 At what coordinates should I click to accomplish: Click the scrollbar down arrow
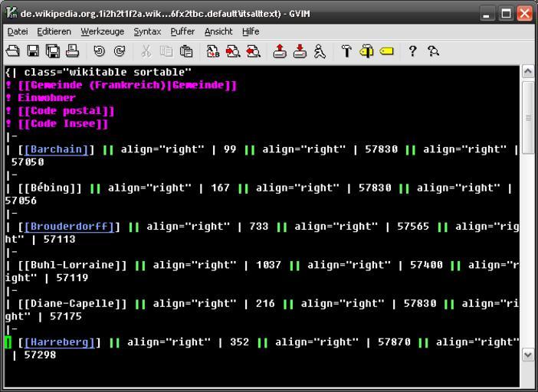pos(528,354)
